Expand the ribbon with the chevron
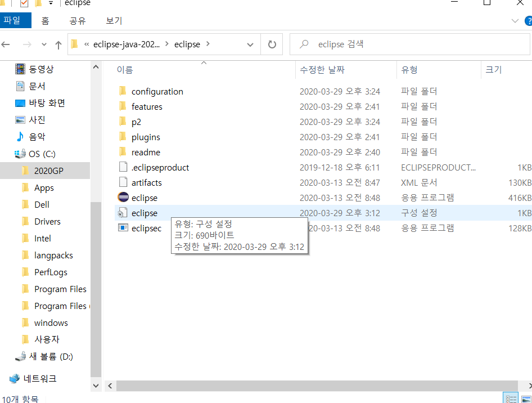532x403 pixels. 515,21
